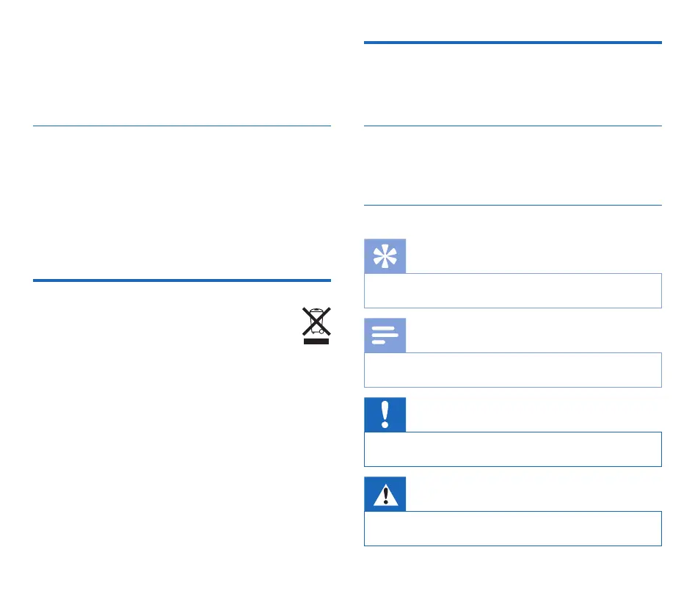Click the three white lines on light-blue square
Viewport: 695px width, 616px height.
(x=385, y=336)
